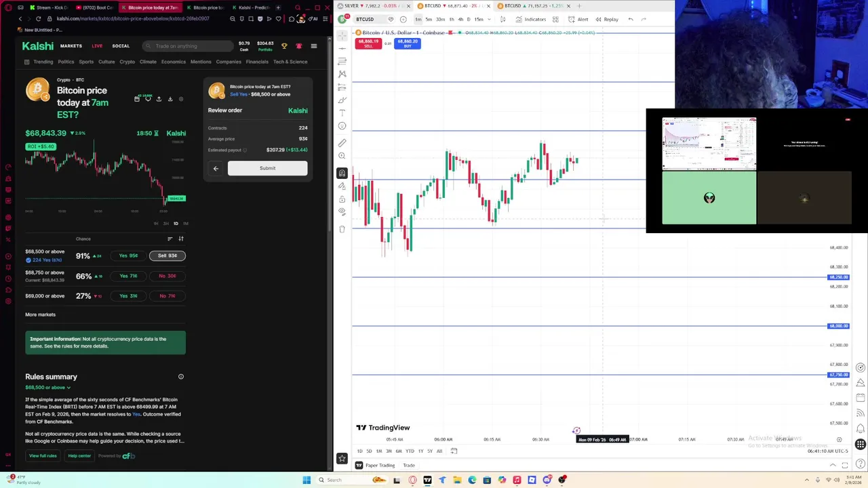Click the blue BUY price button

click(408, 43)
